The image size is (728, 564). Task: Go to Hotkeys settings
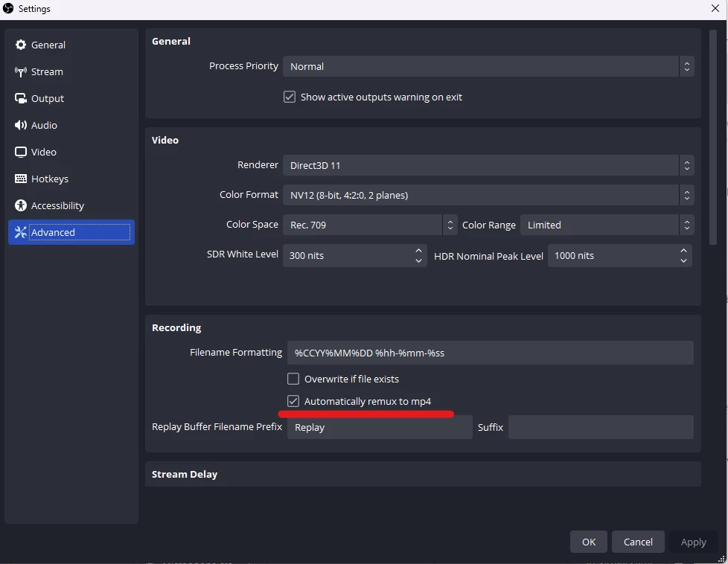pyautogui.click(x=71, y=179)
